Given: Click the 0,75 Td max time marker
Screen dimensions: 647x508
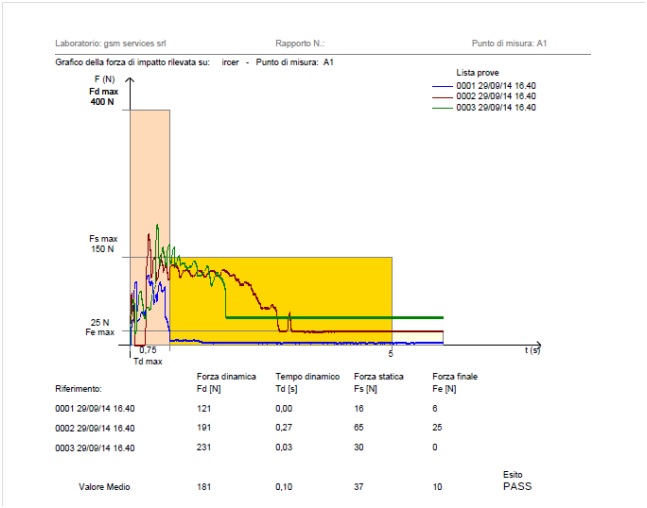Looking at the screenshot, I should 147,355.
